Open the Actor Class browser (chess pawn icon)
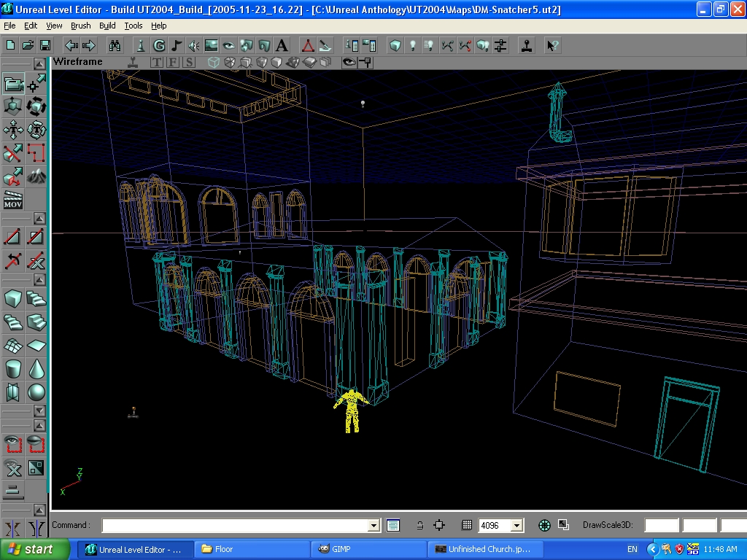The height and width of the screenshot is (560, 747). tap(141, 45)
